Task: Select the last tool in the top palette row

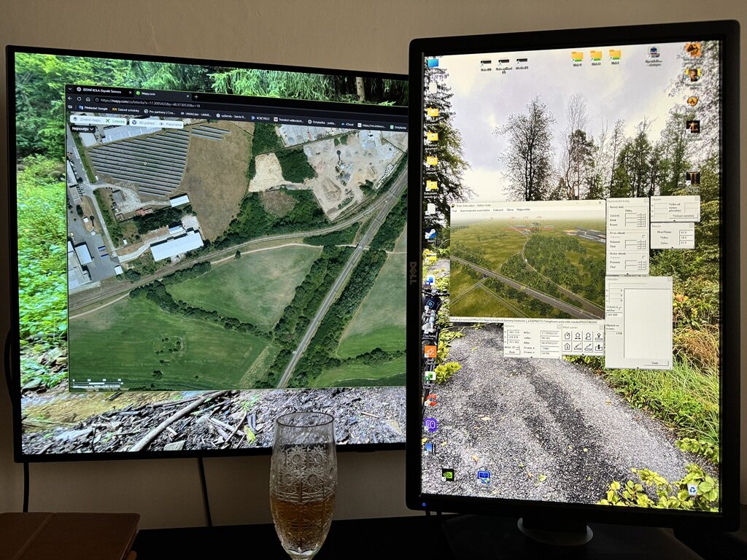Action: 599,337
